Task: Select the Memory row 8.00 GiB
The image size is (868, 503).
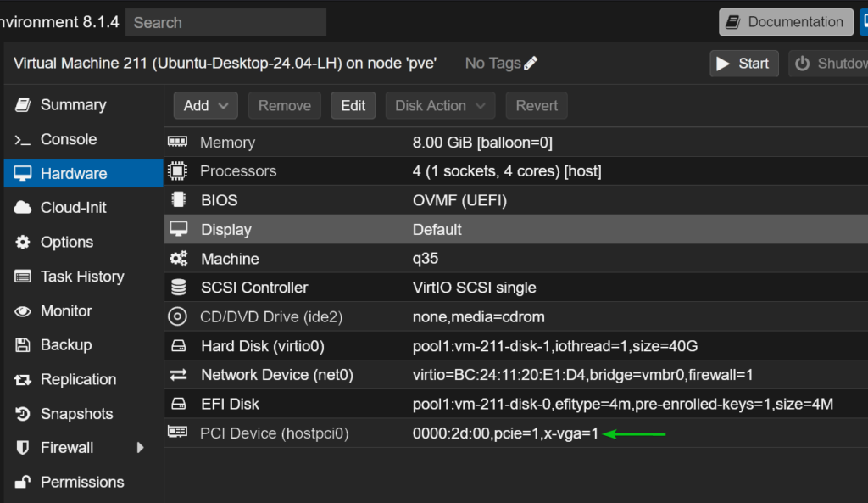Action: point(516,142)
